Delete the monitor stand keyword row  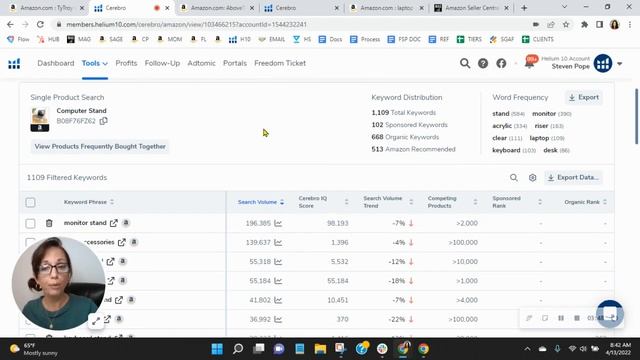click(x=49, y=223)
